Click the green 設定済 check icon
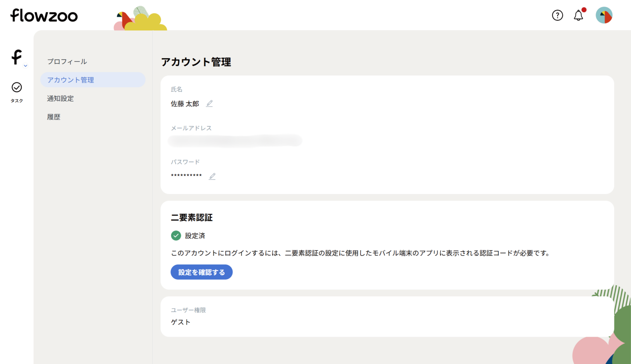 click(176, 235)
